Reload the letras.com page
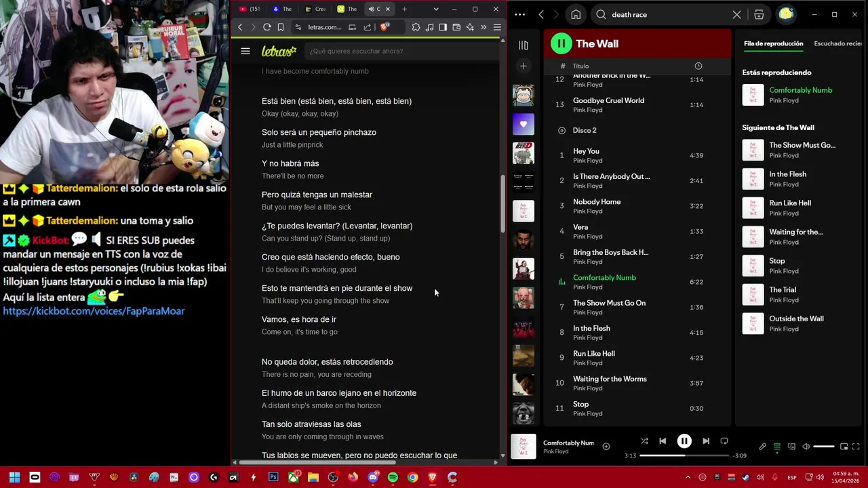This screenshot has width=868, height=488. click(267, 27)
